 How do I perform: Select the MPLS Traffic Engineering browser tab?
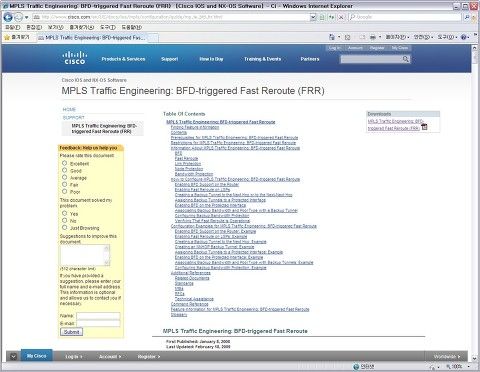tap(92, 38)
